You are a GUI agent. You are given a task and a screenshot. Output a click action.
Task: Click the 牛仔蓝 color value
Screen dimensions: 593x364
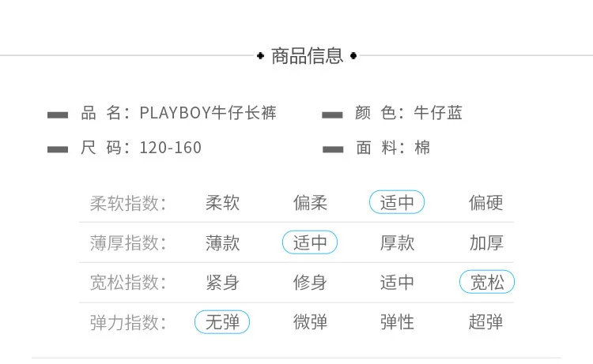pyautogui.click(x=438, y=113)
